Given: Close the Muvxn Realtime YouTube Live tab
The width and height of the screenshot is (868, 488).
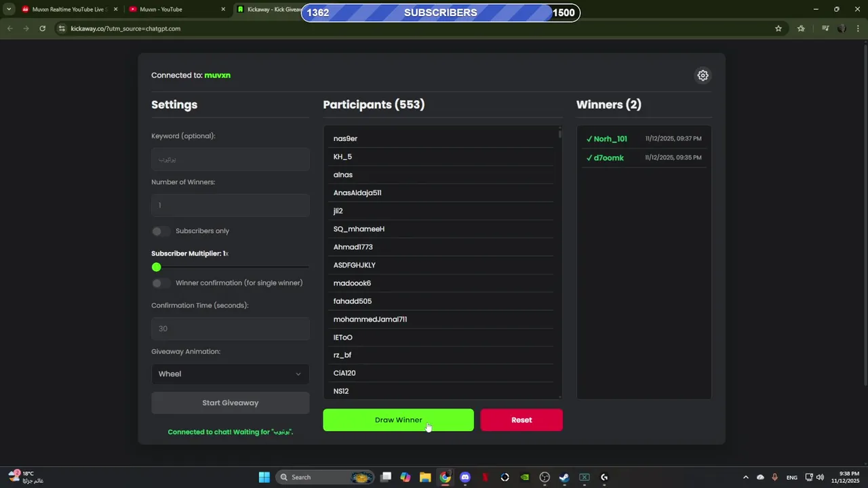Looking at the screenshot, I should click(116, 9).
